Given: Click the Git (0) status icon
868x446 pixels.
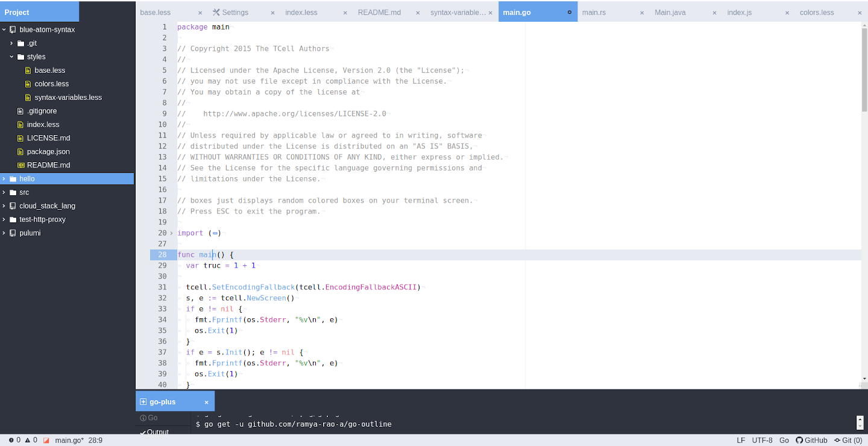Looking at the screenshot, I should click(x=837, y=441).
